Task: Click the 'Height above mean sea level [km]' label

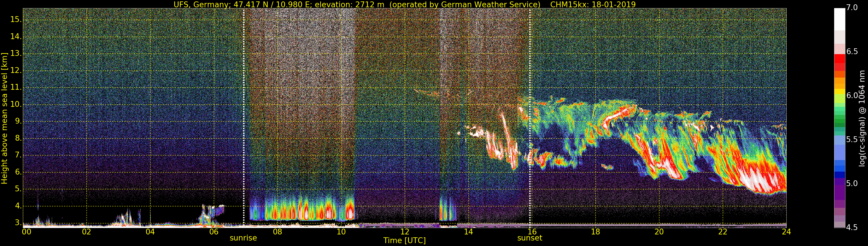Action: pos(4,118)
